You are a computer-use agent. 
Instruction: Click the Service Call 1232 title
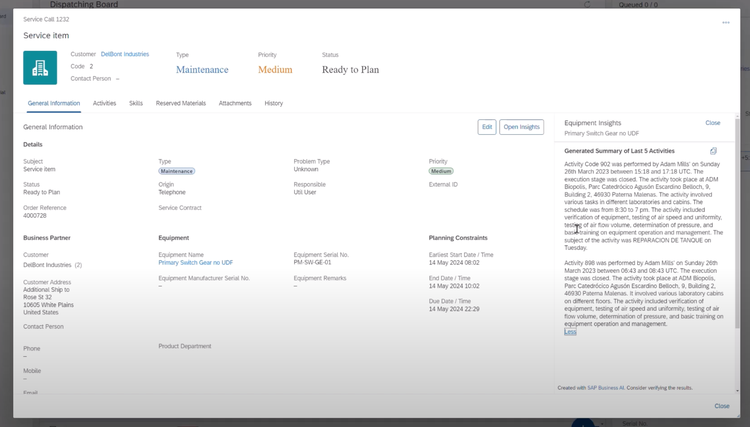[x=46, y=20]
